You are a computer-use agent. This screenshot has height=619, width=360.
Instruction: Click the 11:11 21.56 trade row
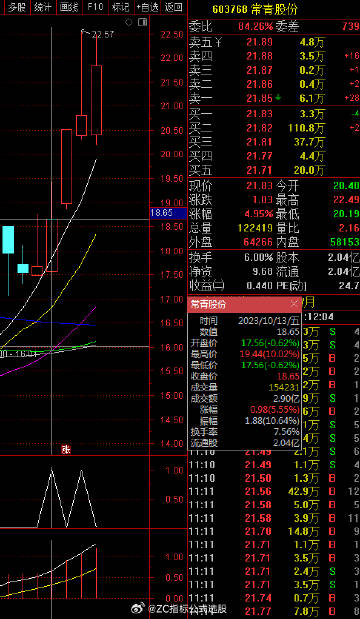pos(274,491)
